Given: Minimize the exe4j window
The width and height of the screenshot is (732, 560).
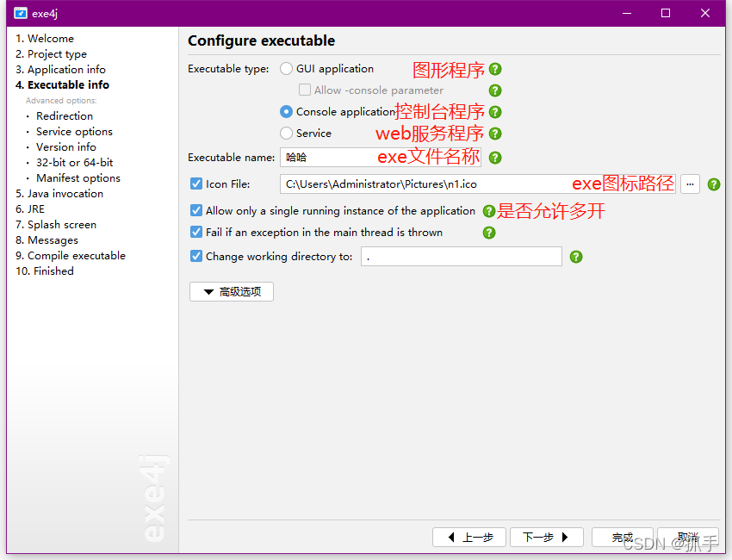Looking at the screenshot, I should [627, 13].
